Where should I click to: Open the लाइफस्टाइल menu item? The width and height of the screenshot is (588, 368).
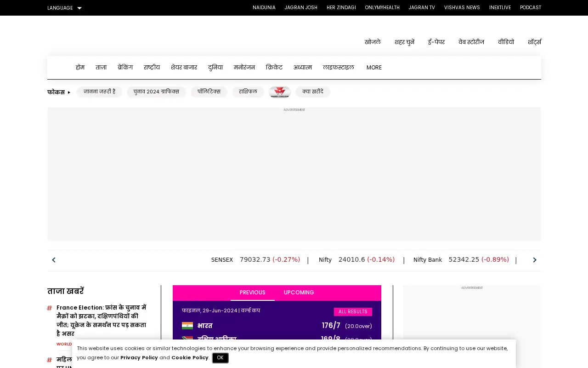click(339, 68)
